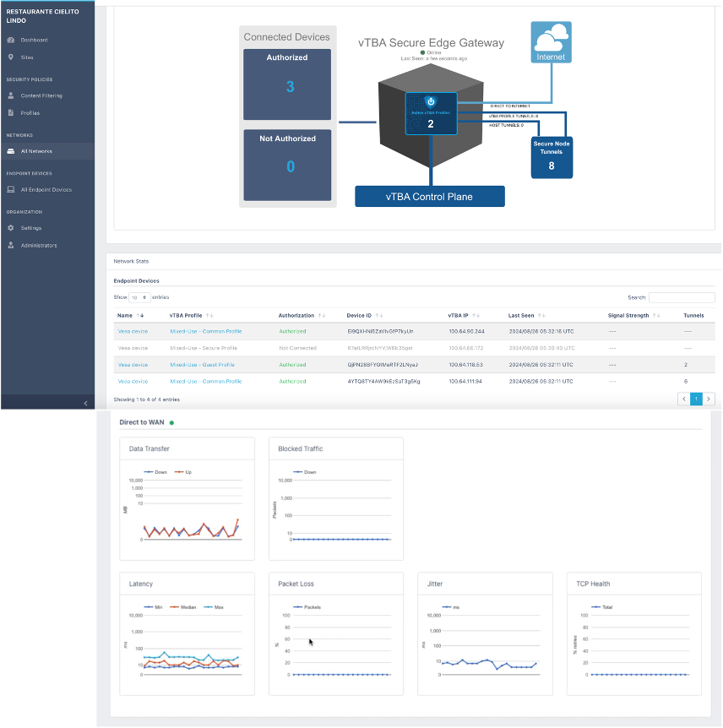Open the Show entries count dropdown

click(139, 297)
